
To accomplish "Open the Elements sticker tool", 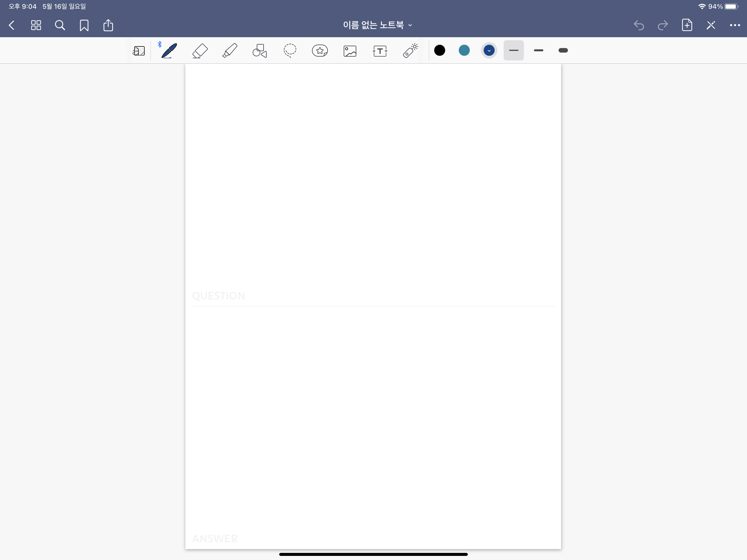I will [x=319, y=51].
